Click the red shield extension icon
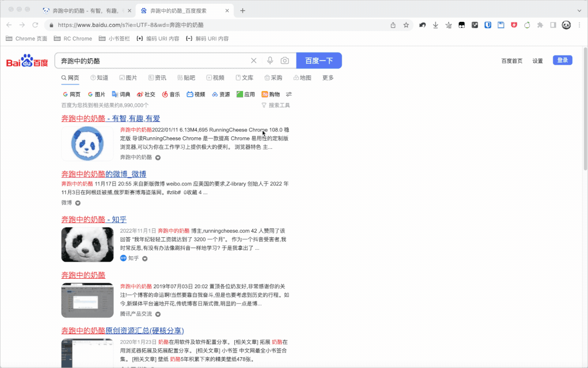 click(x=514, y=25)
